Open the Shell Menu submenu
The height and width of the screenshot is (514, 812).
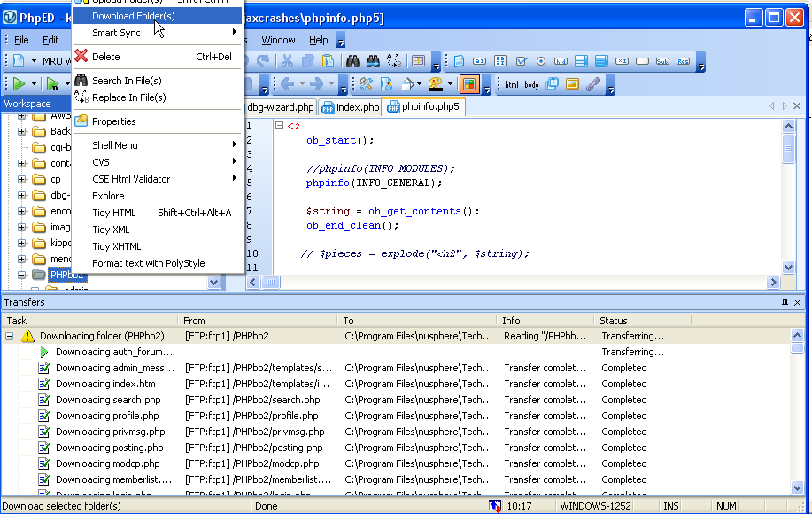(158, 145)
